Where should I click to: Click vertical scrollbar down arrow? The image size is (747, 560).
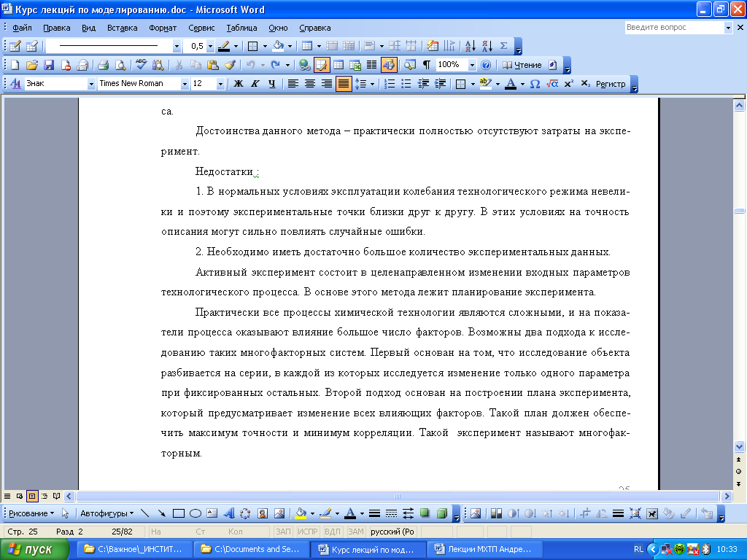(740, 447)
